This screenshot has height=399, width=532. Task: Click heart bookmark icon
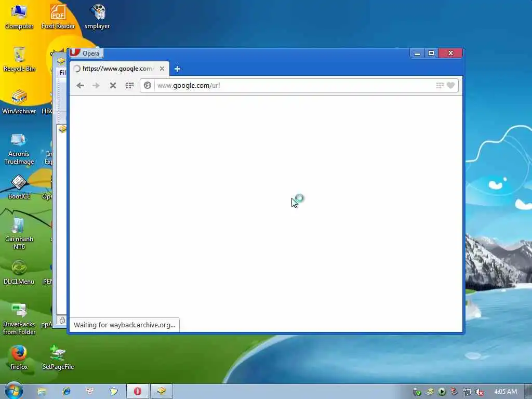(450, 86)
